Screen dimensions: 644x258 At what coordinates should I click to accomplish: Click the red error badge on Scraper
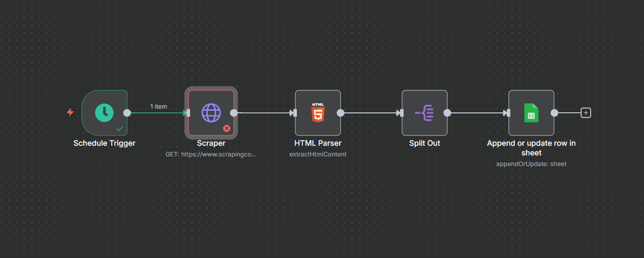tap(227, 128)
